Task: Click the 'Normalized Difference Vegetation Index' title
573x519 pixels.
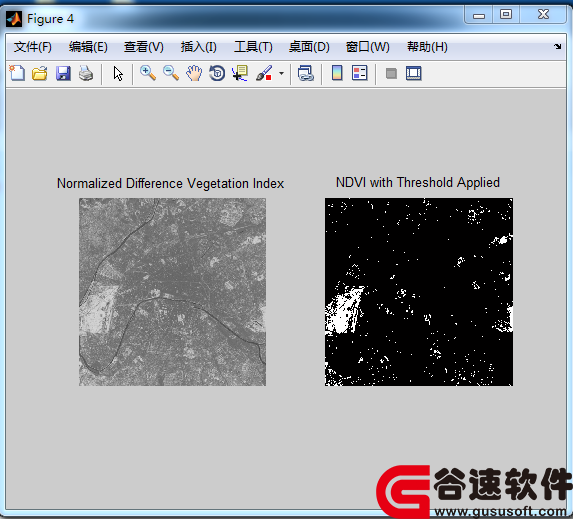Action: tap(170, 183)
